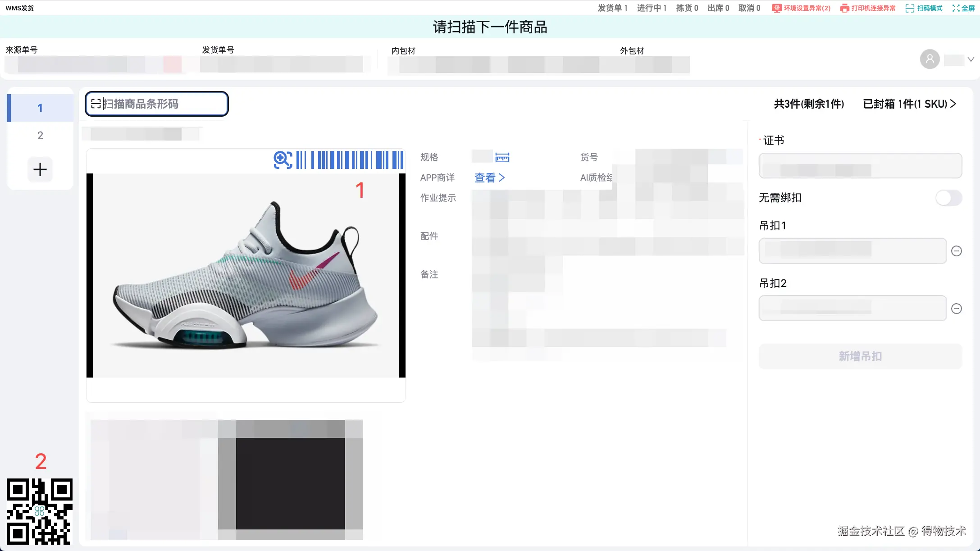Screen dimensions: 980x551
Task: Enter 全屏 fullscreen mode
Action: click(963, 8)
